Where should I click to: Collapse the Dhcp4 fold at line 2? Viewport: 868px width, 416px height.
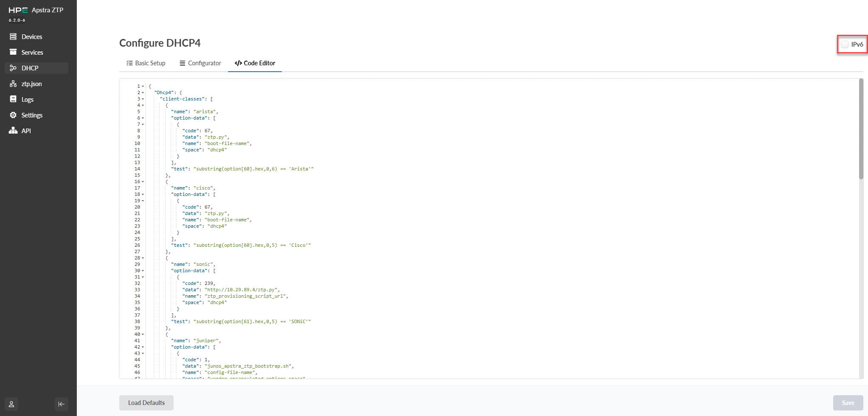(x=143, y=92)
